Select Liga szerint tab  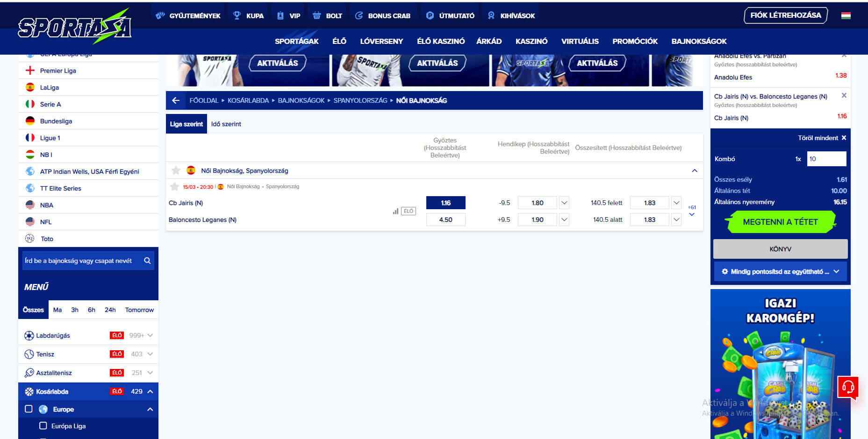(x=187, y=124)
